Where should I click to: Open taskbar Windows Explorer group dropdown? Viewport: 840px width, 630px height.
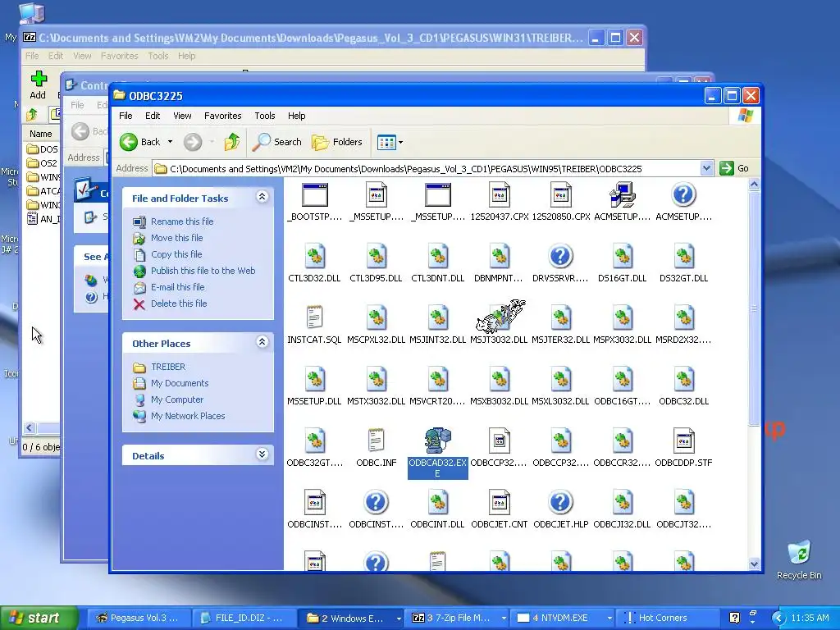(x=399, y=619)
